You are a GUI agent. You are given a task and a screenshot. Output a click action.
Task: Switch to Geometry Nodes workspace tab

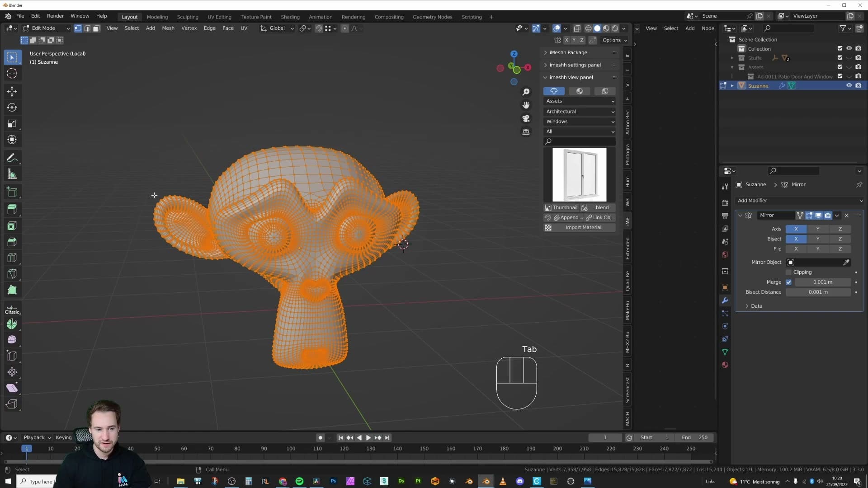tap(433, 17)
